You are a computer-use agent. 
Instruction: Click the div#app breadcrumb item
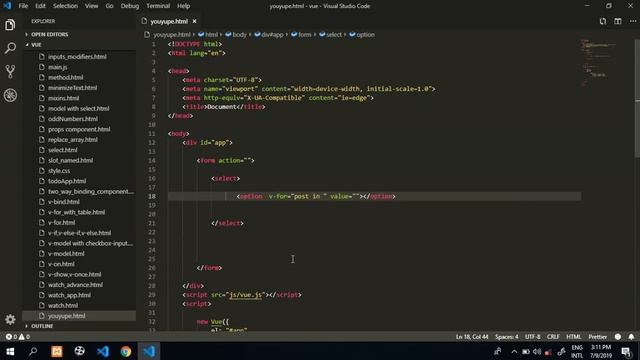pos(272,35)
